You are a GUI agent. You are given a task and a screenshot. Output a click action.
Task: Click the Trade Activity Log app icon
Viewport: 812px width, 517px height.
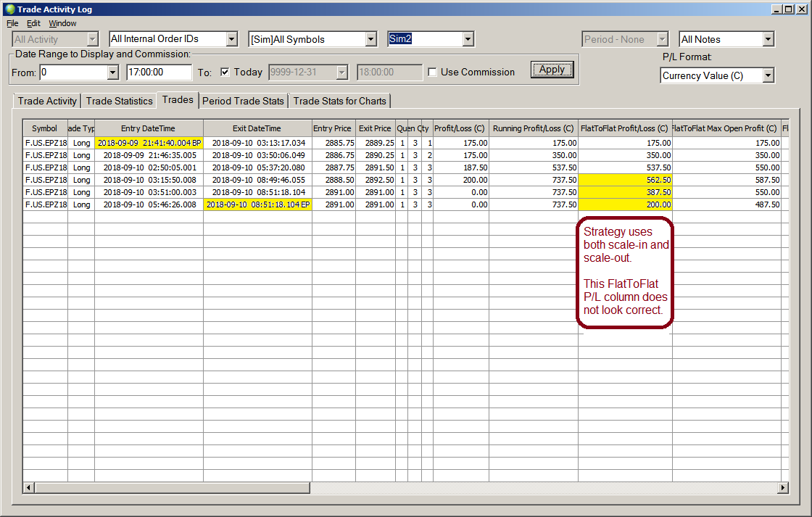pyautogui.click(x=9, y=9)
